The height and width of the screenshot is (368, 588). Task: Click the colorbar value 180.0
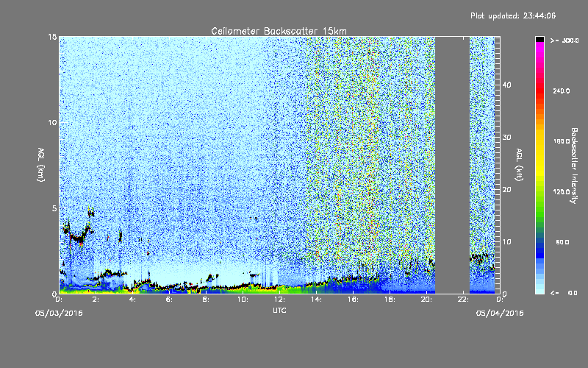tap(562, 141)
